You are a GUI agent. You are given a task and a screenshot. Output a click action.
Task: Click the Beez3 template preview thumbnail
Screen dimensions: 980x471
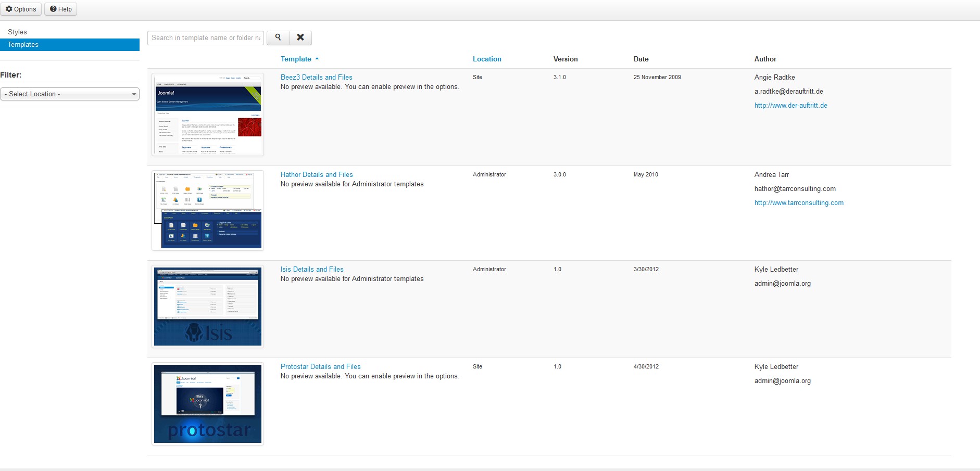(x=208, y=114)
